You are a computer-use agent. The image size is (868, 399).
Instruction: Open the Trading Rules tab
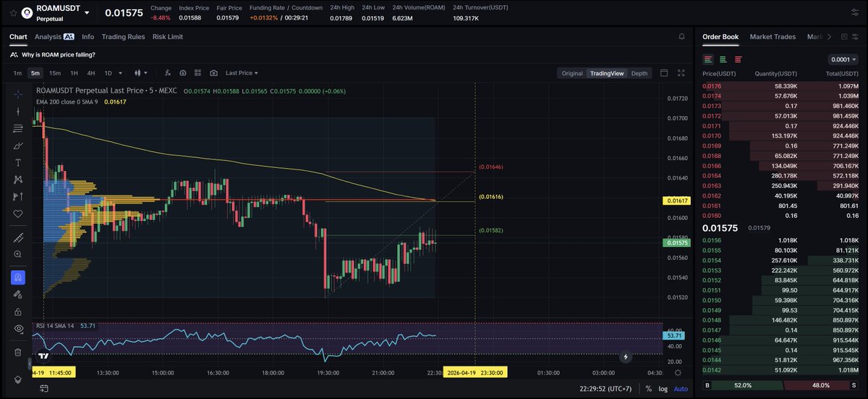tap(123, 36)
